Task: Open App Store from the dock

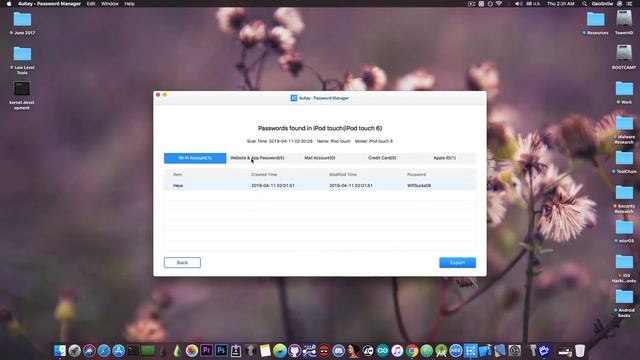Action: [x=118, y=350]
